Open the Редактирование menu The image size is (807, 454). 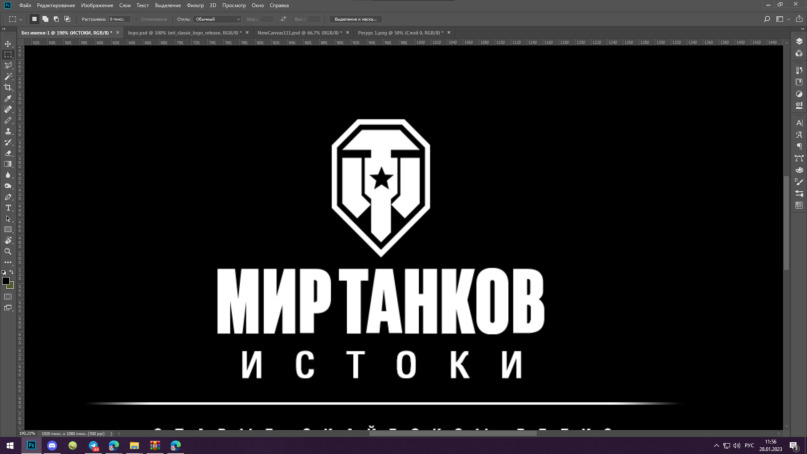pos(56,5)
